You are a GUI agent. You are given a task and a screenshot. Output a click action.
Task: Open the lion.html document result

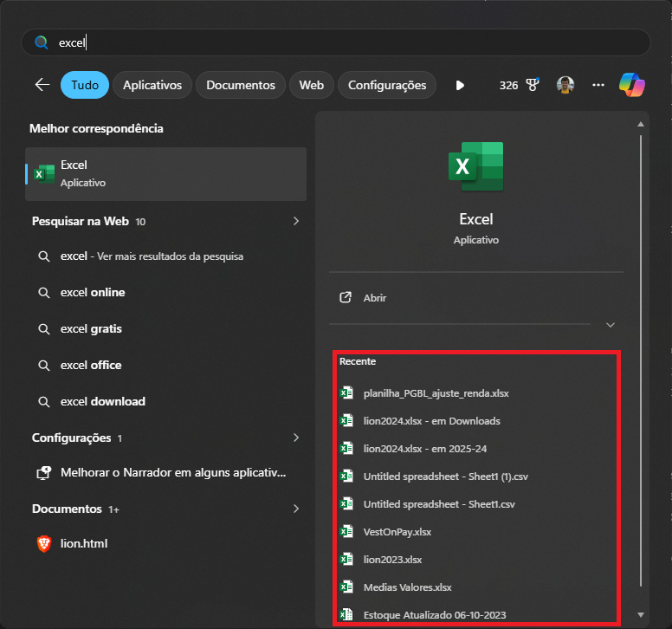166,544
